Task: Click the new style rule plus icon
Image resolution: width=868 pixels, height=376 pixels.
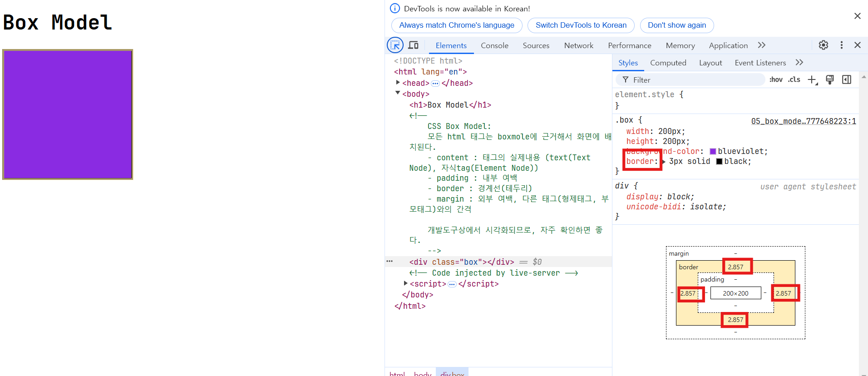Action: point(813,80)
